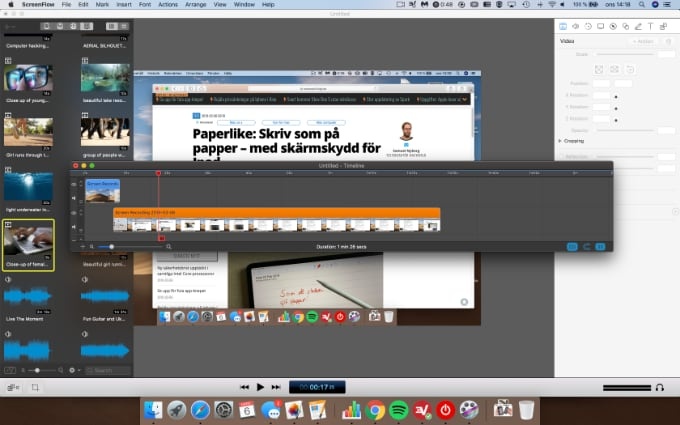Open the Video Motion inspector tab
This screenshot has width=680, height=425.
point(588,26)
